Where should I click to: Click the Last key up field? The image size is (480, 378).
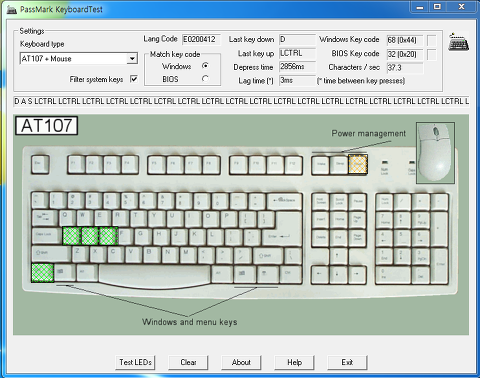click(x=297, y=53)
